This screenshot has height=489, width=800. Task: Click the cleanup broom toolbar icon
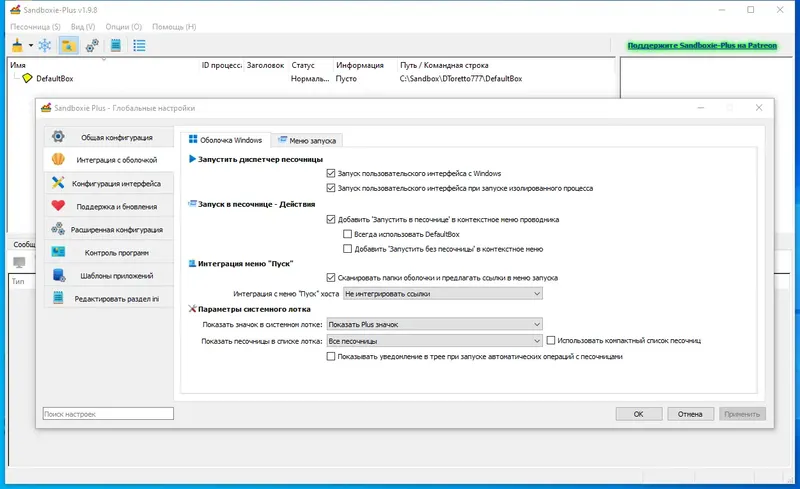tap(17, 45)
